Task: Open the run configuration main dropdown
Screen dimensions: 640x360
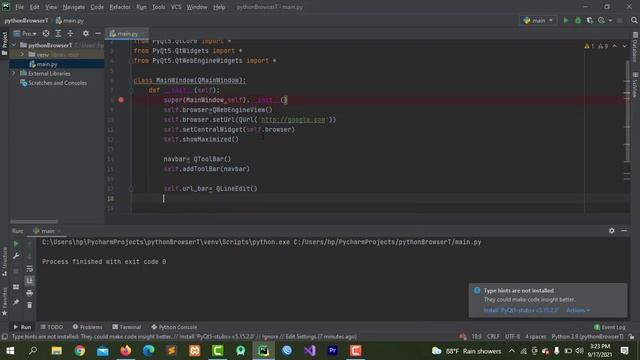Action: point(538,20)
